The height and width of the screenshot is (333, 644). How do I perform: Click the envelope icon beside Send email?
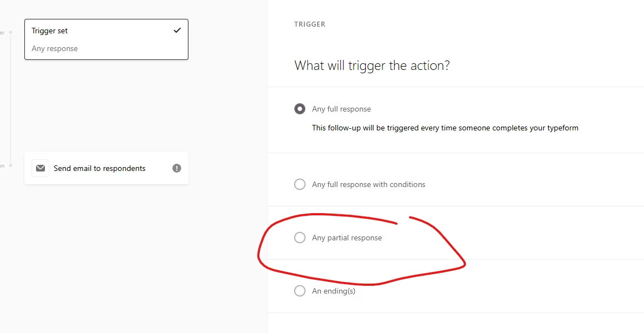point(40,168)
